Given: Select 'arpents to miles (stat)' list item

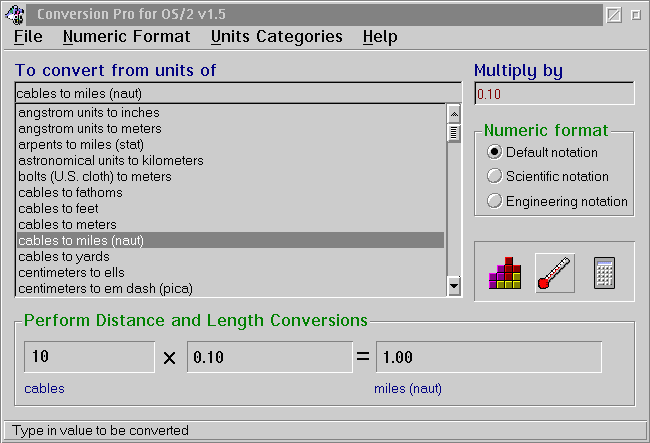Looking at the screenshot, I should (x=230, y=145).
